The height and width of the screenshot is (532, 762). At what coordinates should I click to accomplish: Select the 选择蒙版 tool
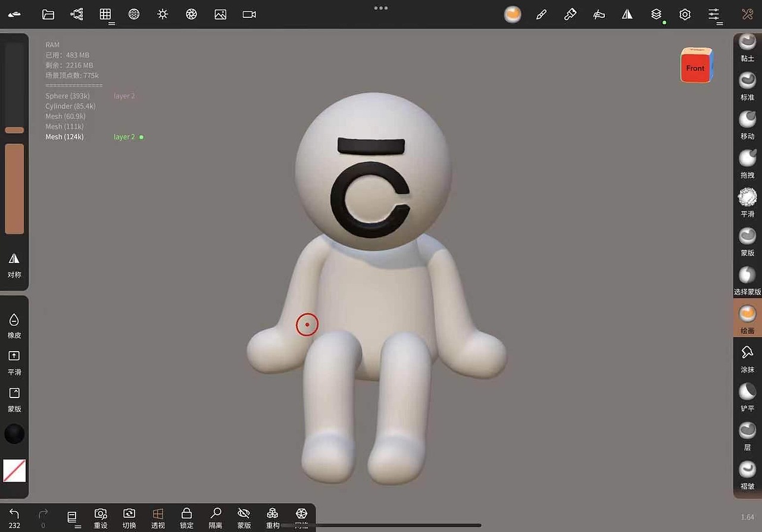pyautogui.click(x=747, y=281)
